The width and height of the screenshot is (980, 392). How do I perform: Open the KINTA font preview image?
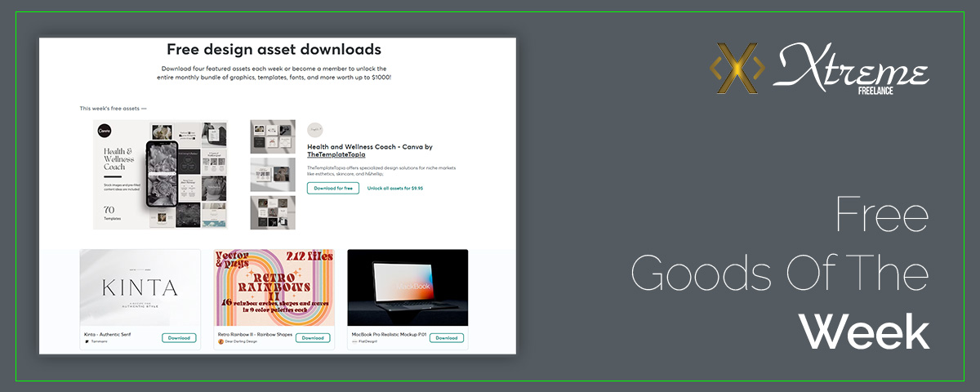point(140,287)
